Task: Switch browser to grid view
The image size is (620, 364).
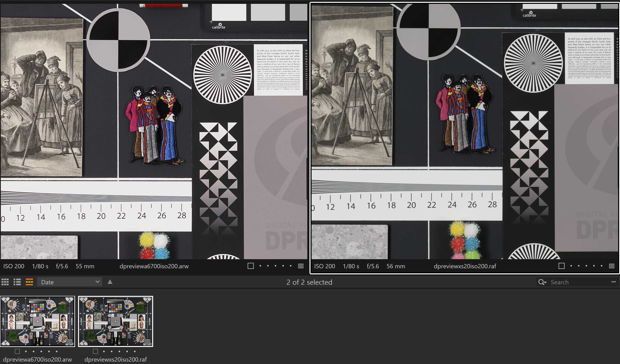Action: pyautogui.click(x=5, y=282)
